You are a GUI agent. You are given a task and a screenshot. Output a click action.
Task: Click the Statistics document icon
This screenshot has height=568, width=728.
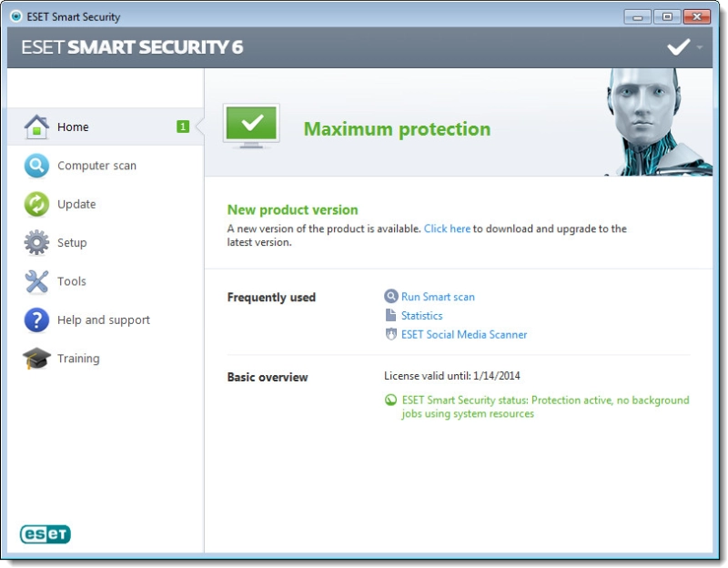[x=391, y=315]
